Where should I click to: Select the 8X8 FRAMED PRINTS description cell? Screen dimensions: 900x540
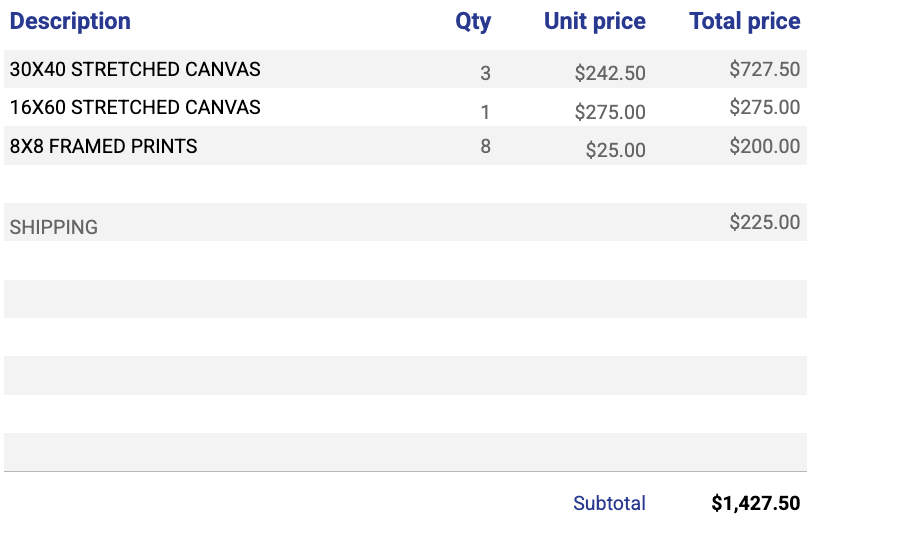[103, 146]
